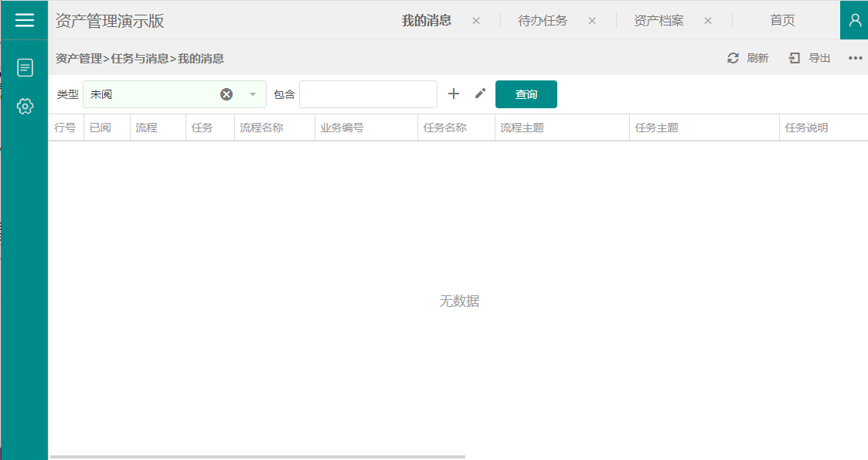This screenshot has height=460, width=868.
Task: Click the 导出 export label
Action: 819,58
